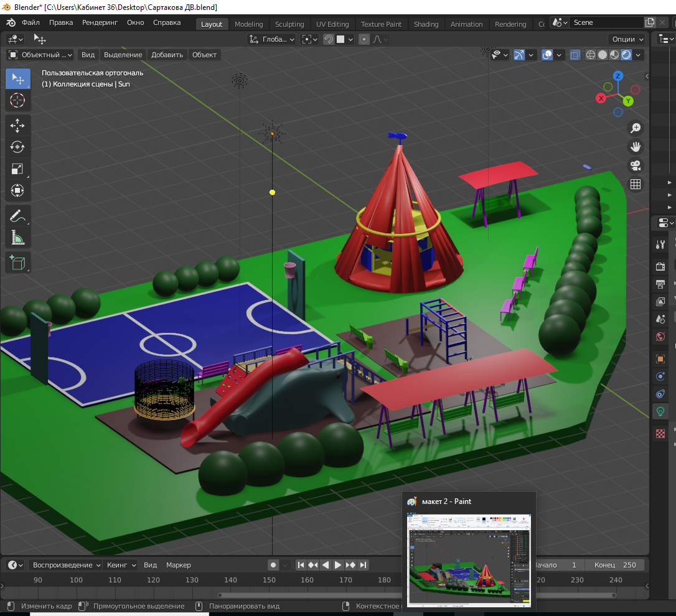Choose the Scale tool

(x=17, y=169)
